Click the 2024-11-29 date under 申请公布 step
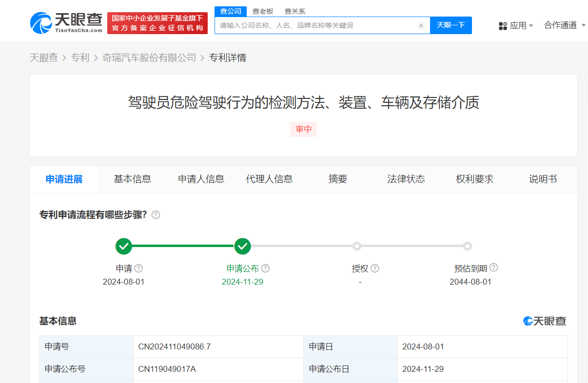This screenshot has height=383, width=588. click(x=243, y=282)
